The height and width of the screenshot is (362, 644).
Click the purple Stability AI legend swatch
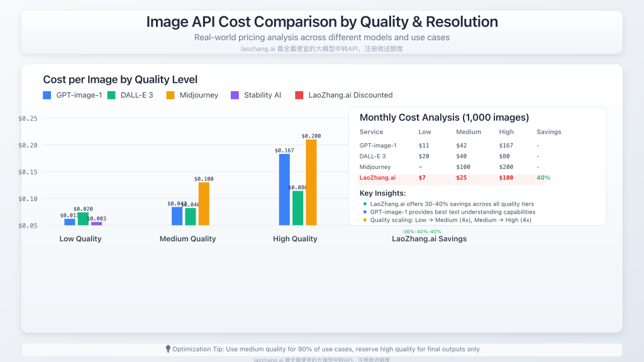click(235, 96)
